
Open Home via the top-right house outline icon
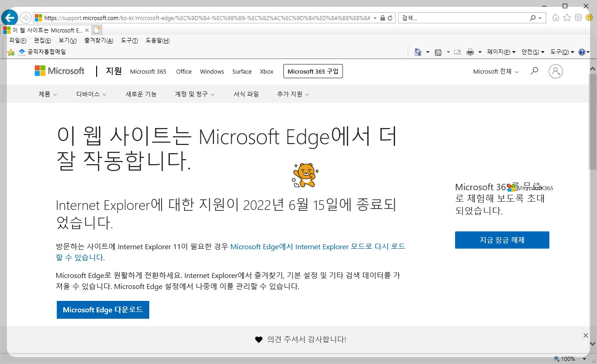(556, 17)
